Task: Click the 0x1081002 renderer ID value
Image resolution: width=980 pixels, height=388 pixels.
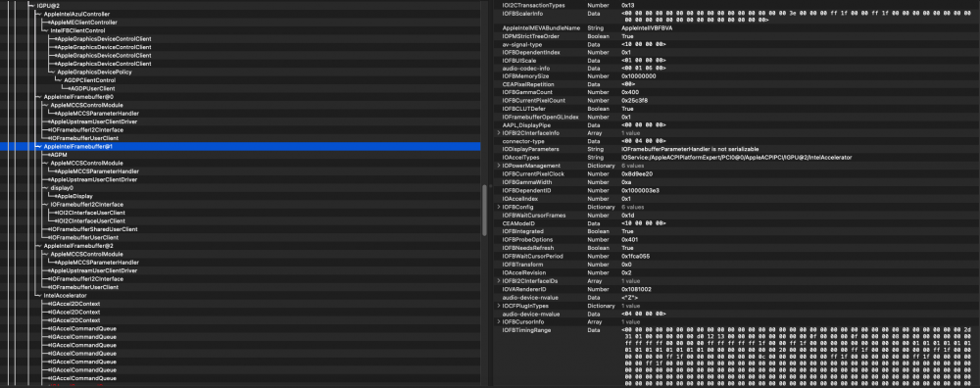Action: click(x=637, y=289)
